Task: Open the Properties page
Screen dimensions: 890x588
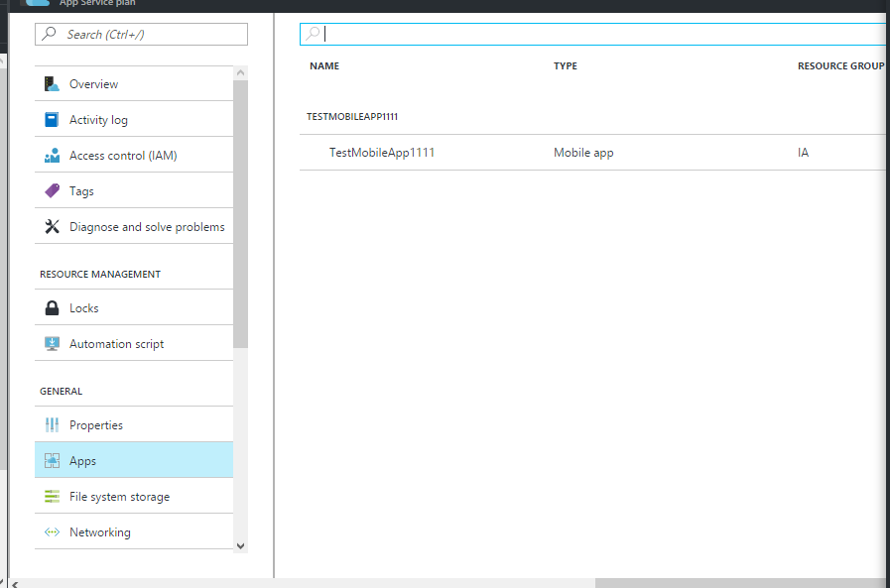Action: (x=134, y=424)
